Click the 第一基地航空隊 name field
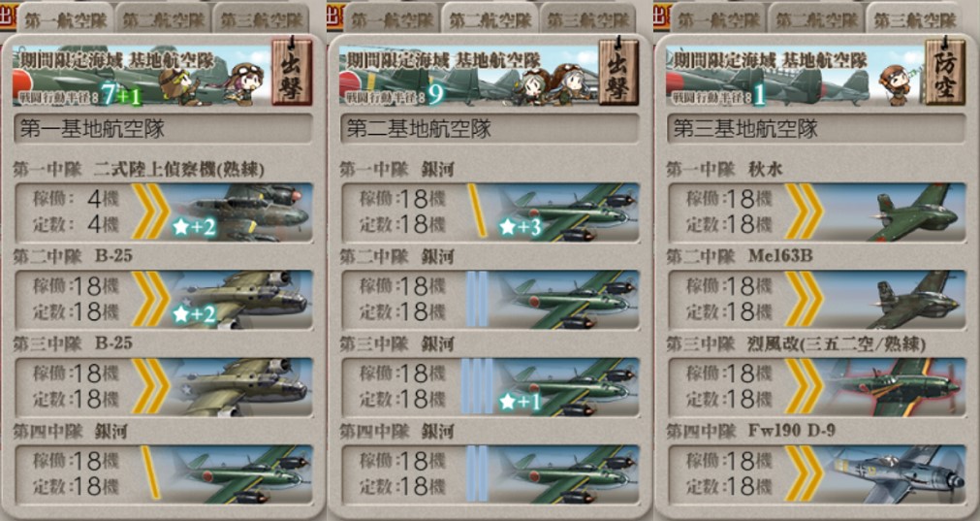Viewport: 980px width, 521px height. 163,129
